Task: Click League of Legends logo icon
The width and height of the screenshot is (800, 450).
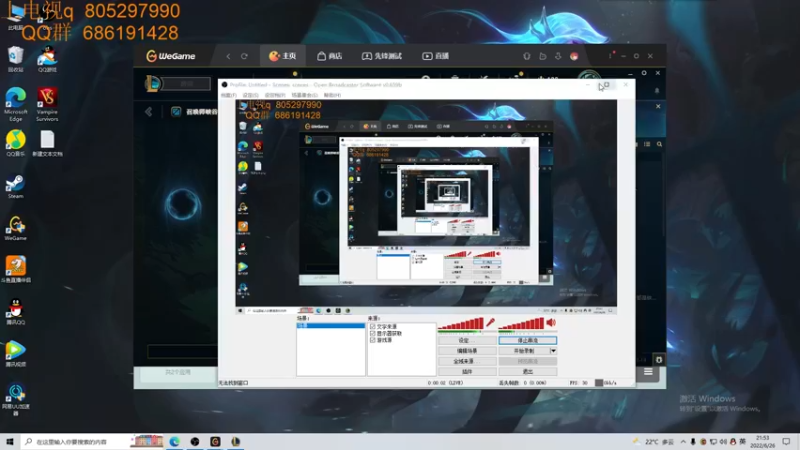Action: point(153,84)
